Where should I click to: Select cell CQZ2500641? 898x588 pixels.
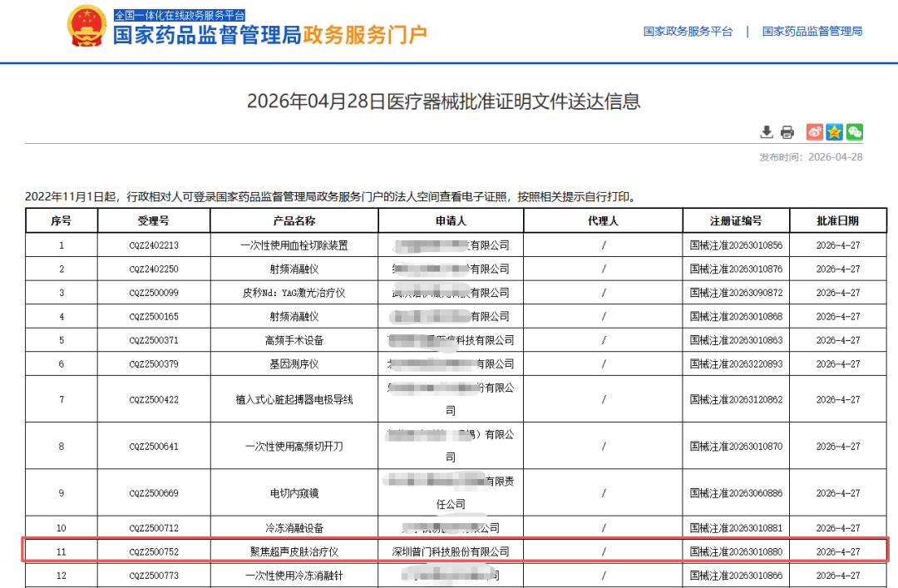(154, 447)
